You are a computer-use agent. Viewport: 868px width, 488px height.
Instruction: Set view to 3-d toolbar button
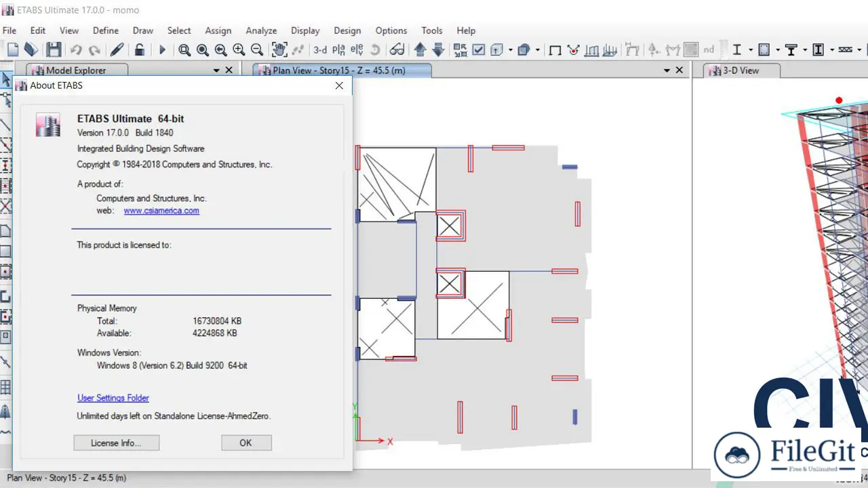pos(319,49)
